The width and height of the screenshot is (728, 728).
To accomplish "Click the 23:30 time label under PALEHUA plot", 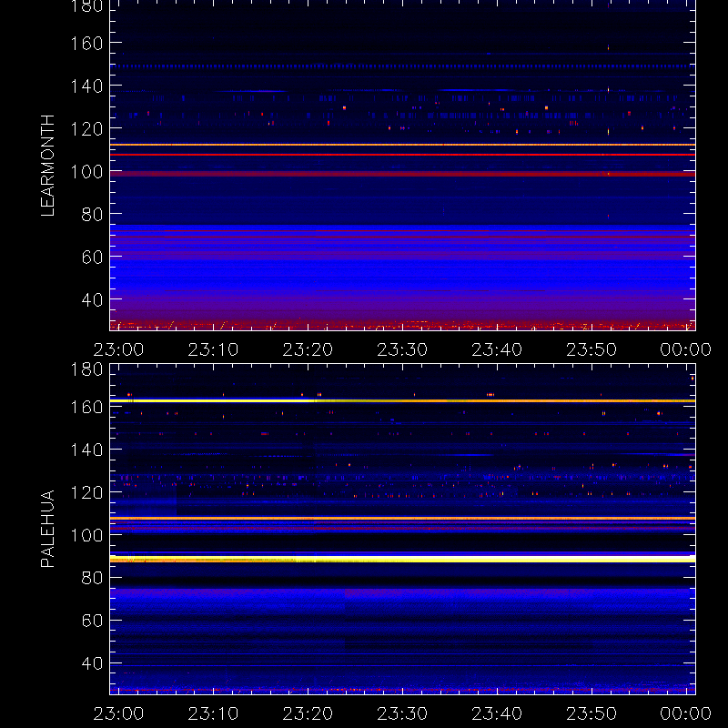I will [402, 713].
